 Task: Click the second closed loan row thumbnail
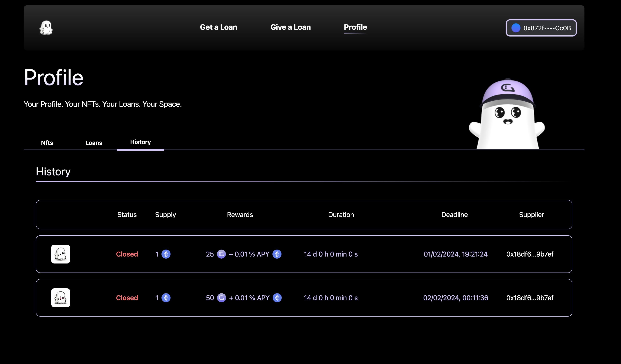coord(60,298)
